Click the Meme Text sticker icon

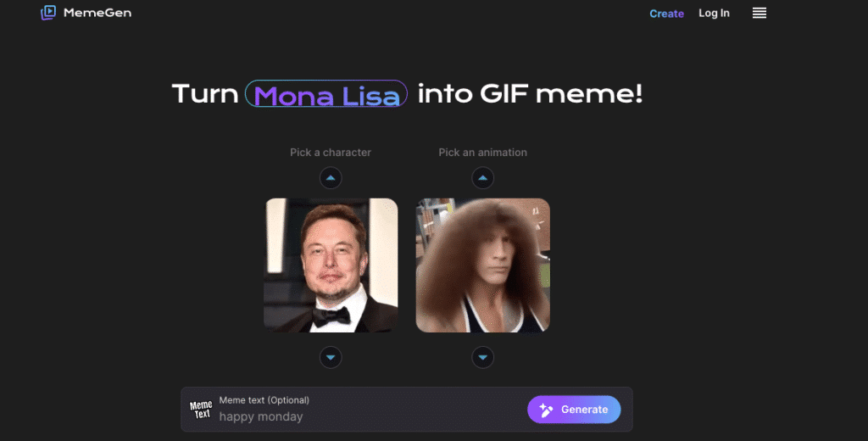[x=201, y=410]
